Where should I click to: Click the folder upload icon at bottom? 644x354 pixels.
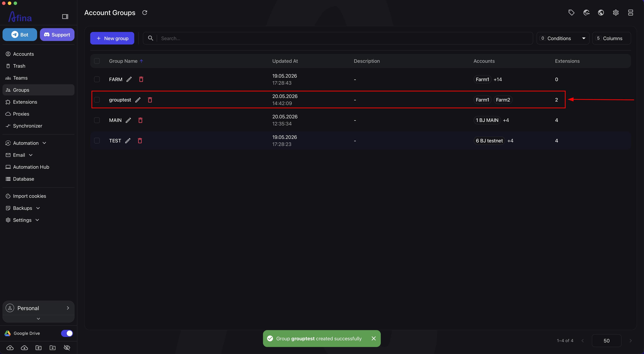click(x=39, y=348)
